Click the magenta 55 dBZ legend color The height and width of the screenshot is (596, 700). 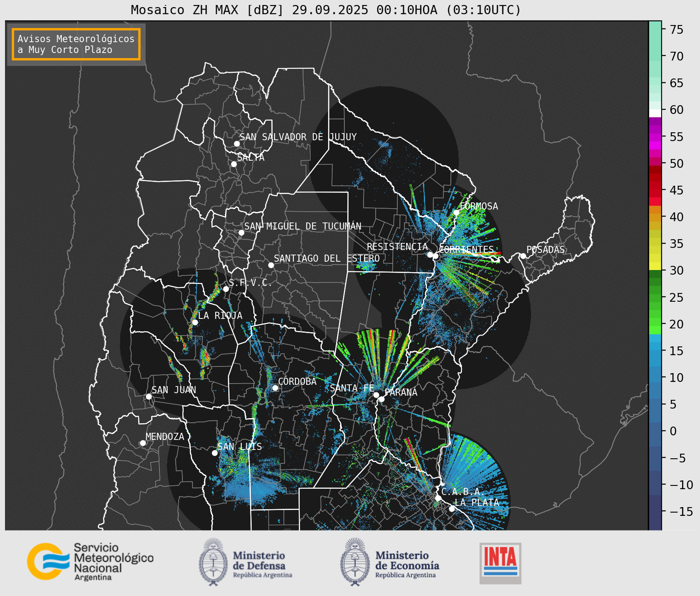coord(655,137)
